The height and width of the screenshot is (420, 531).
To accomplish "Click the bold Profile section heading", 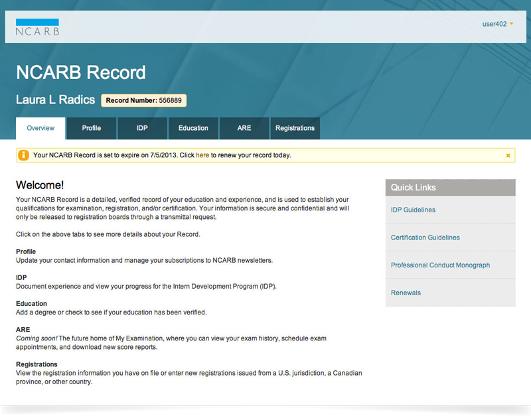I will pos(26,251).
